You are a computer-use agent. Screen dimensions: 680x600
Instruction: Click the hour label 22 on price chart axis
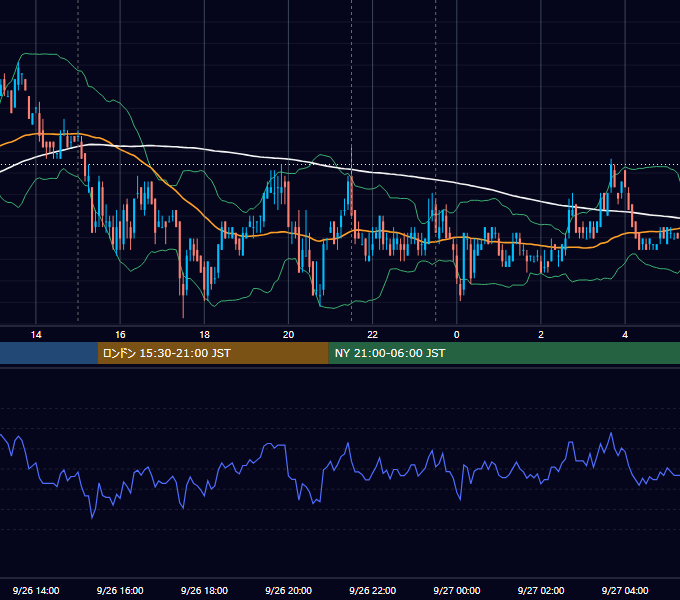(x=373, y=335)
